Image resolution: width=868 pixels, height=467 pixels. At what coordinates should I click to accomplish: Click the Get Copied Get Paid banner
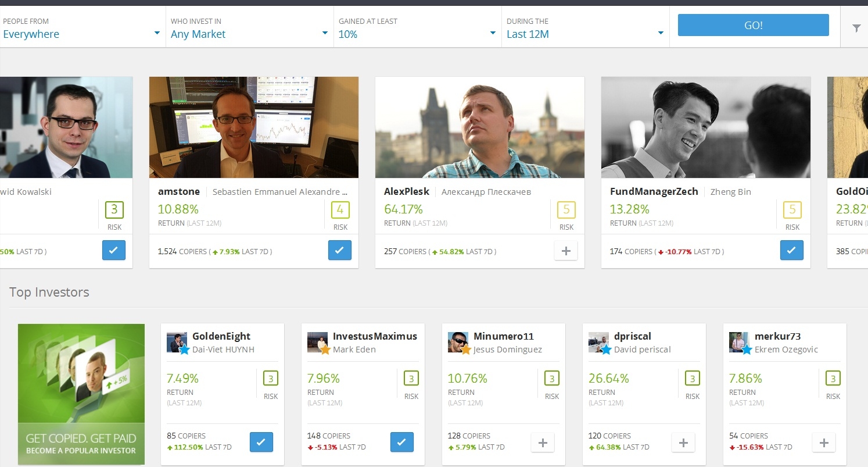[81, 394]
